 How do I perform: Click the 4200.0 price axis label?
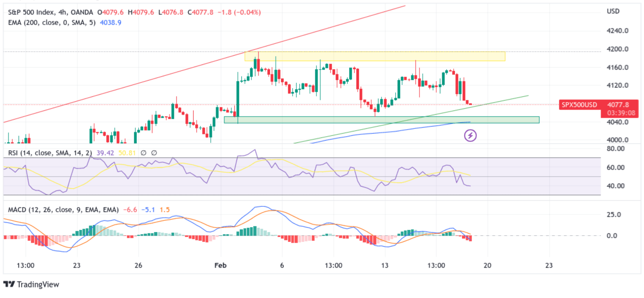point(617,49)
